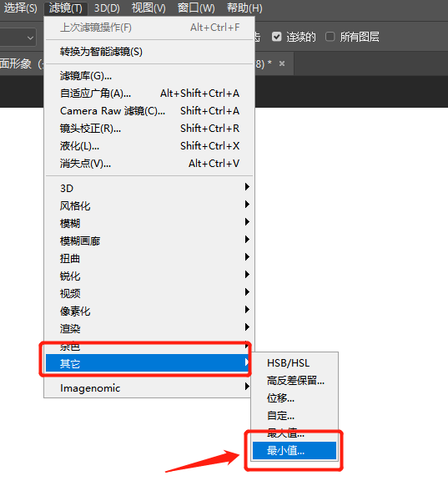Open the options bar dropdown at left
448x486 pixels.
[18, 38]
